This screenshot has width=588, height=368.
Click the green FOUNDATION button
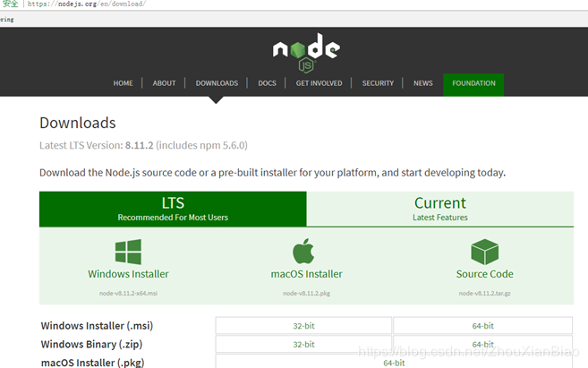(473, 85)
